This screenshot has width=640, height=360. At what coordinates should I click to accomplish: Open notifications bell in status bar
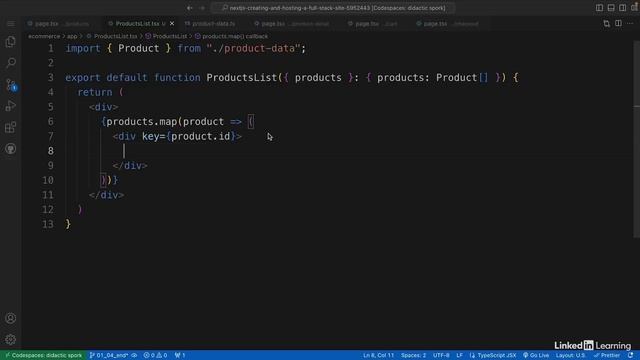[x=631, y=356]
